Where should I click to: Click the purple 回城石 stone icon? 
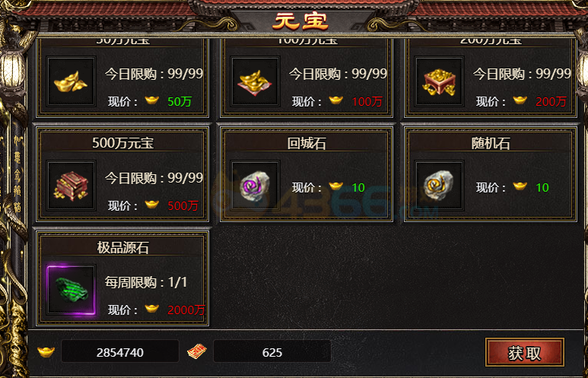(255, 186)
